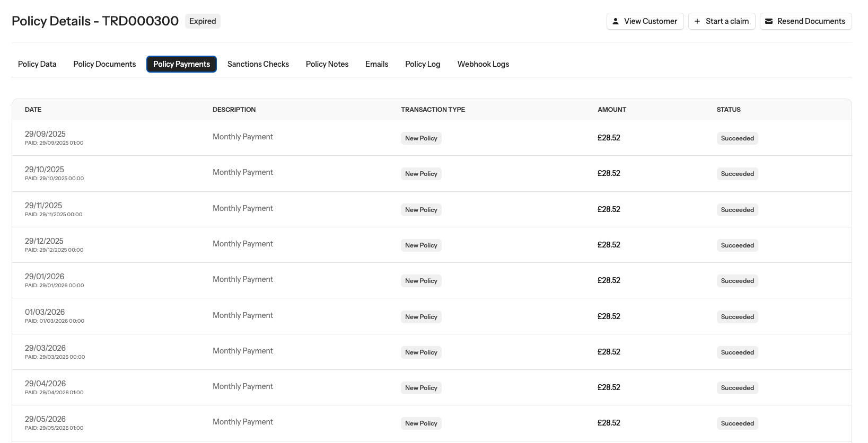Click the PAID: 29/09/2025 01:00 timestamp

point(54,143)
